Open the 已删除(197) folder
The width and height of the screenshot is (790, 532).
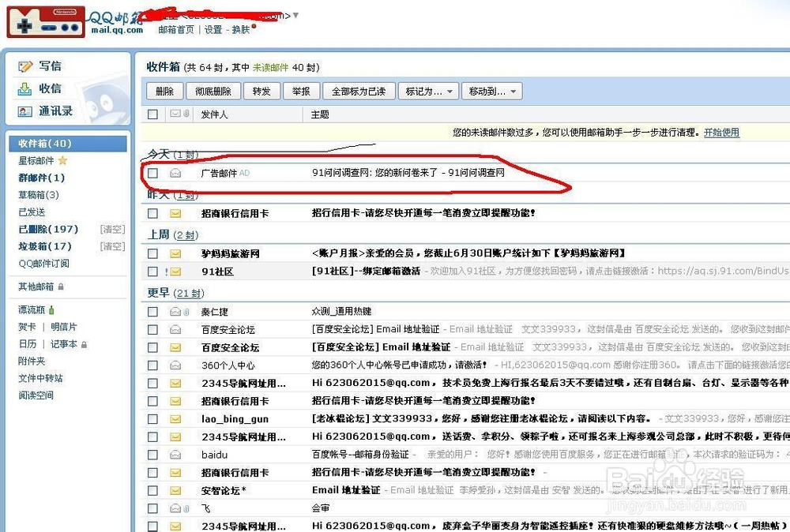48,229
